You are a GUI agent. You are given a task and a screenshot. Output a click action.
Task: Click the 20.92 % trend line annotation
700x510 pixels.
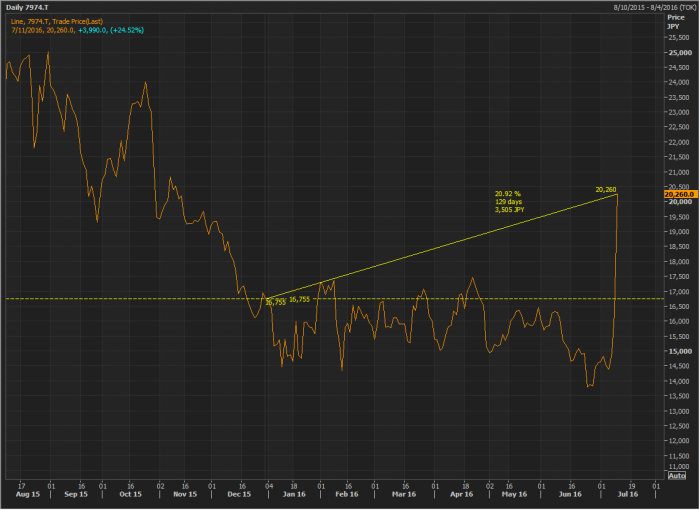(x=508, y=193)
